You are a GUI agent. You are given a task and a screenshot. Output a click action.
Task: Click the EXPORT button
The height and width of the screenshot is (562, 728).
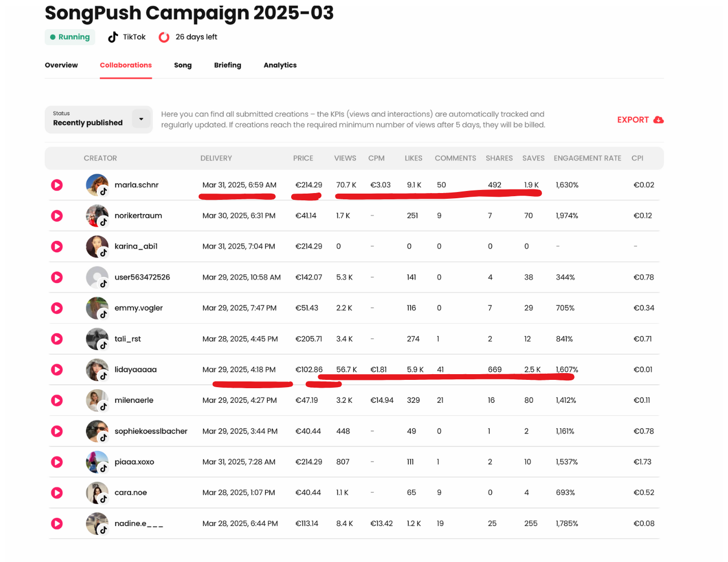pyautogui.click(x=633, y=120)
